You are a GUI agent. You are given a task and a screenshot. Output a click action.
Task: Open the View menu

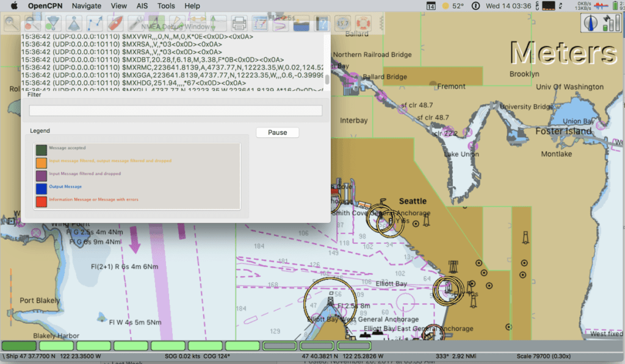click(119, 5)
